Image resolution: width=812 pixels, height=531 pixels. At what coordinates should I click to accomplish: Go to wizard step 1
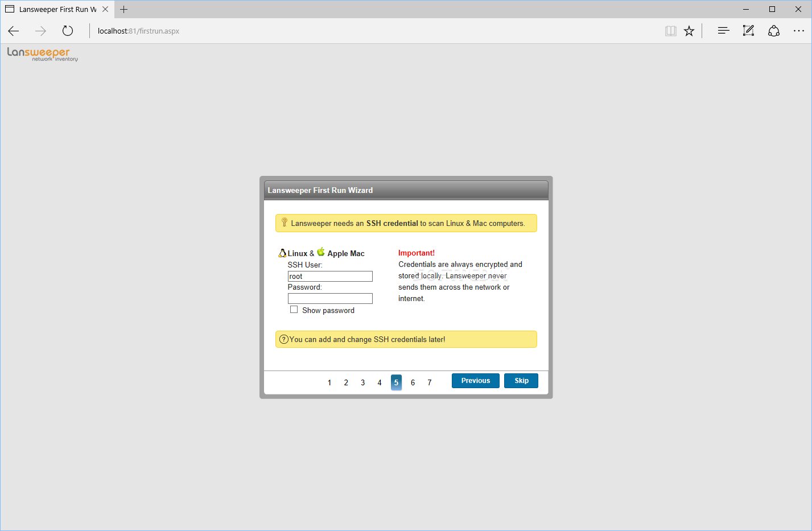[x=329, y=382]
